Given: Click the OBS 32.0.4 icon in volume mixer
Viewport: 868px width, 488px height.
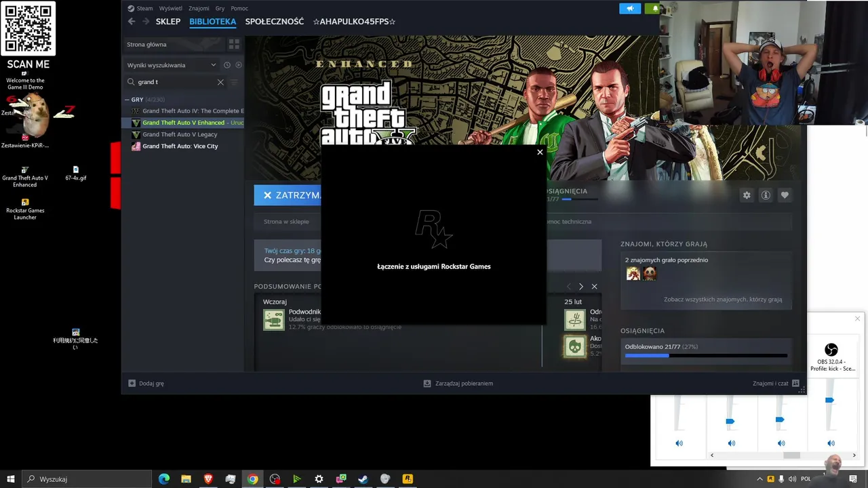Looking at the screenshot, I should coord(831,350).
